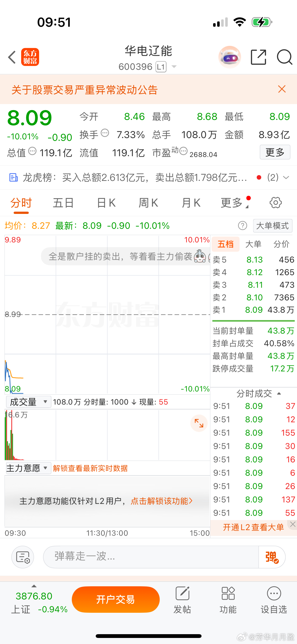Viewport: 297px width, 644px height.
Task: Tap the 封单占成交 40.58% row
Action: pyautogui.click(x=253, y=343)
